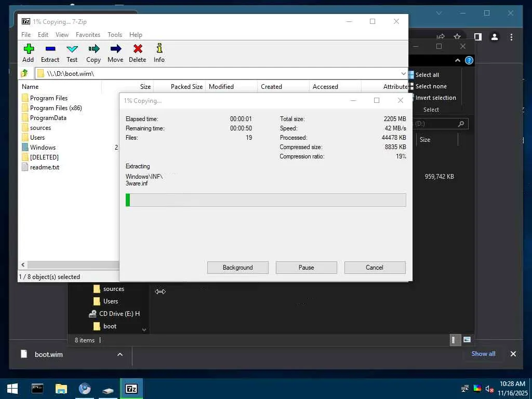Screen dimensions: 532x399
Task: Open File Explorer from taskbar
Action: tap(61, 389)
